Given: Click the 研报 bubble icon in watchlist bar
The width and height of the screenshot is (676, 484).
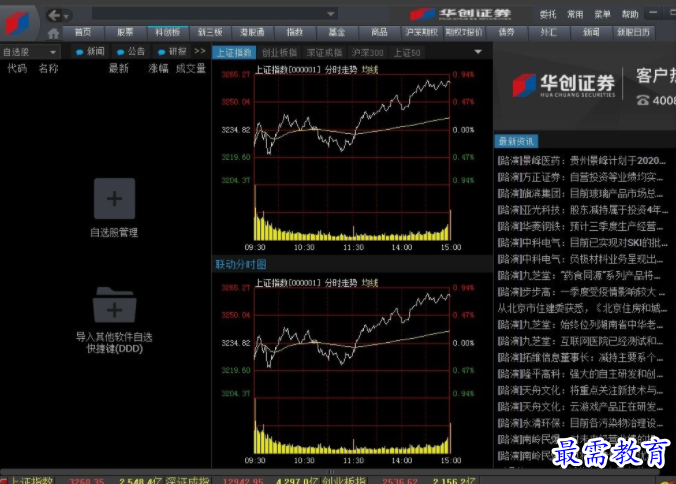Looking at the screenshot, I should pyautogui.click(x=161, y=52).
